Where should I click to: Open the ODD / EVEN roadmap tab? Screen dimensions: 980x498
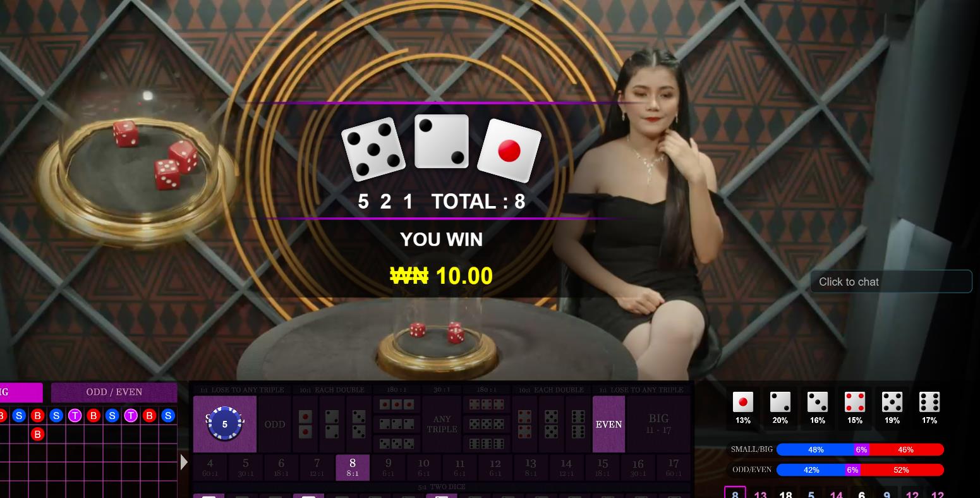click(114, 392)
